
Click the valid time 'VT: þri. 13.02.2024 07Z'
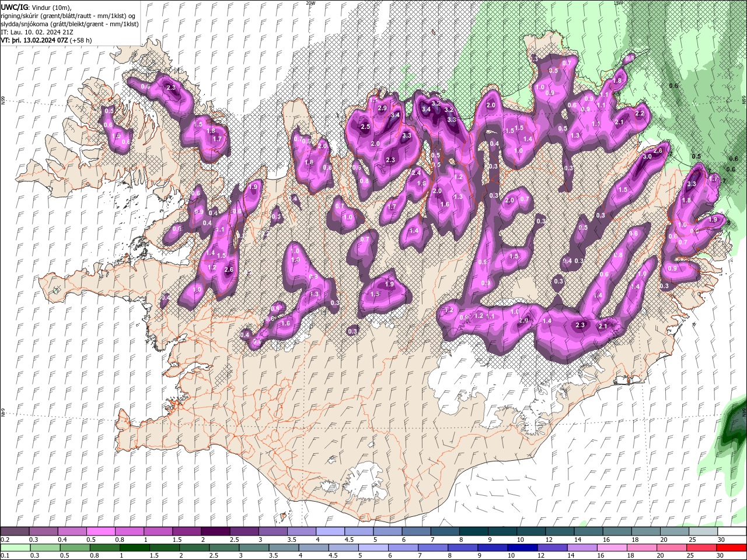click(34, 40)
